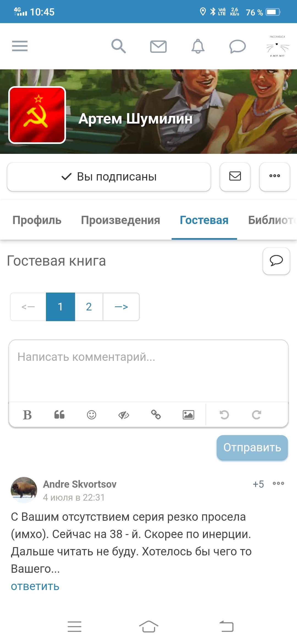This screenshot has height=644, width=297.
Task: Toggle bold formatting in comment editor
Action: (x=27, y=414)
